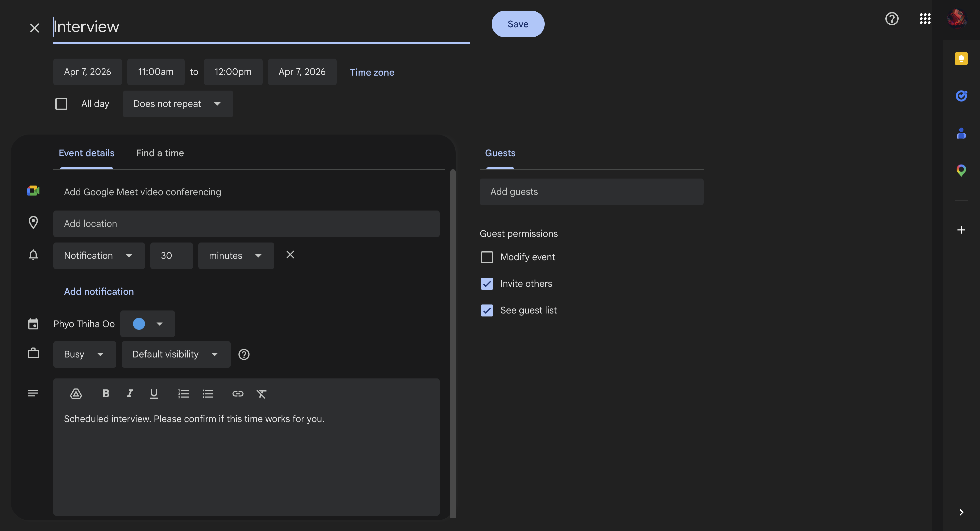Select the Guests tab
This screenshot has height=531, width=980.
[500, 153]
